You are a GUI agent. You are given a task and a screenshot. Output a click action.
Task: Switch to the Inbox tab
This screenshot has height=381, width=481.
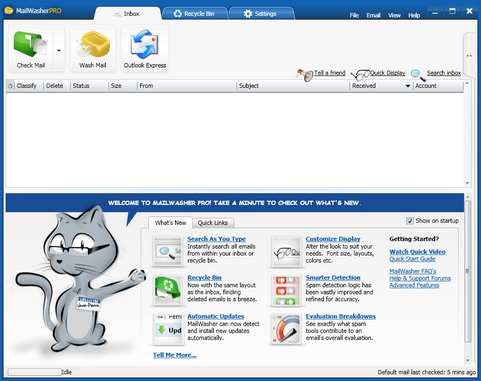point(128,14)
